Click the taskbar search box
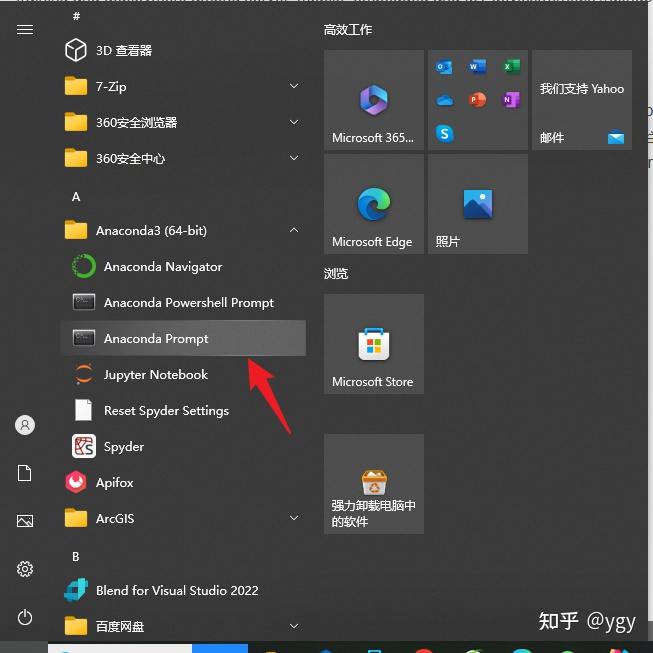 click(x=120, y=648)
